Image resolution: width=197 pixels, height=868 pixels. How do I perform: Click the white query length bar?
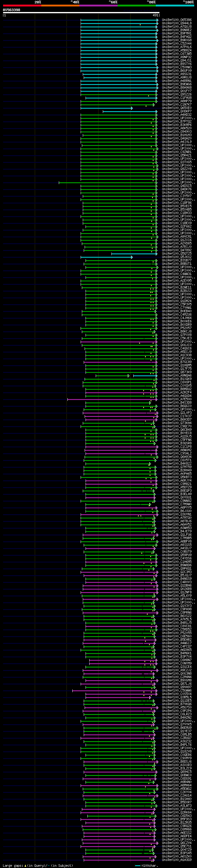pyautogui.click(x=81, y=13)
